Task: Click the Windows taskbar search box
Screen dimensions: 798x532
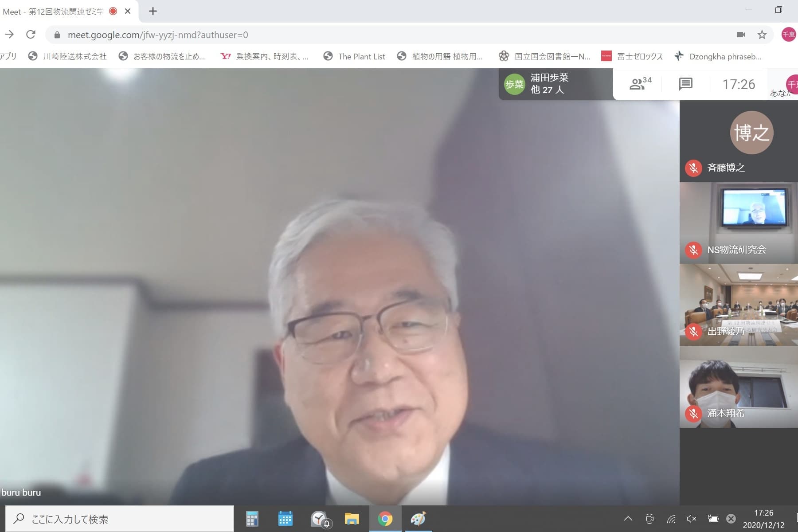Action: 120,519
